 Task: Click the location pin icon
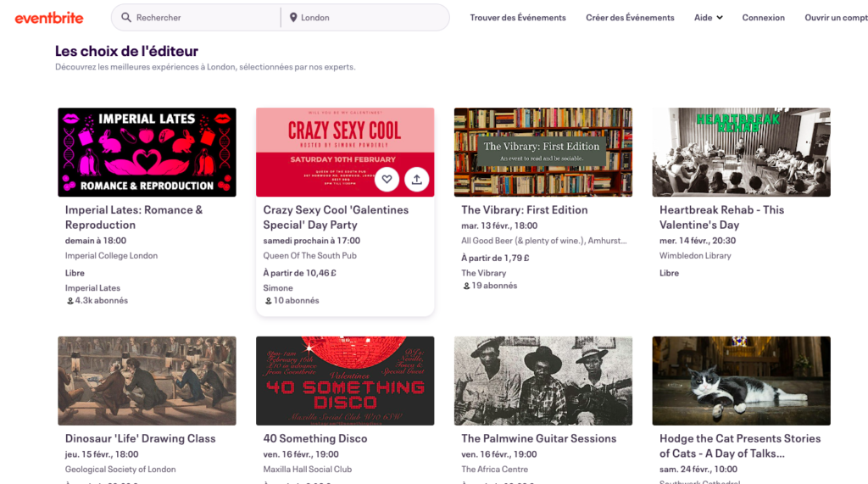[x=293, y=18]
